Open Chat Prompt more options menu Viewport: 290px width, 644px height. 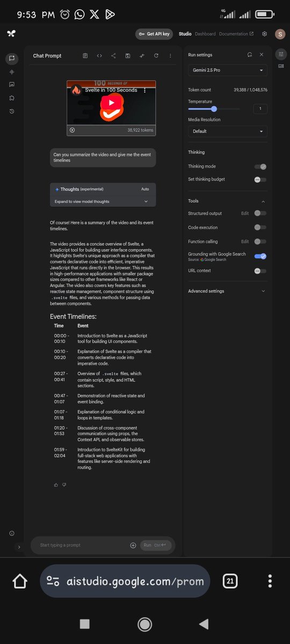(170, 55)
